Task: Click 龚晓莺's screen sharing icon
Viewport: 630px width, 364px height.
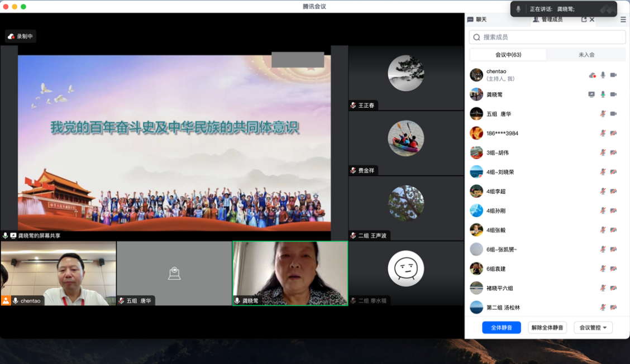Action: (x=591, y=94)
